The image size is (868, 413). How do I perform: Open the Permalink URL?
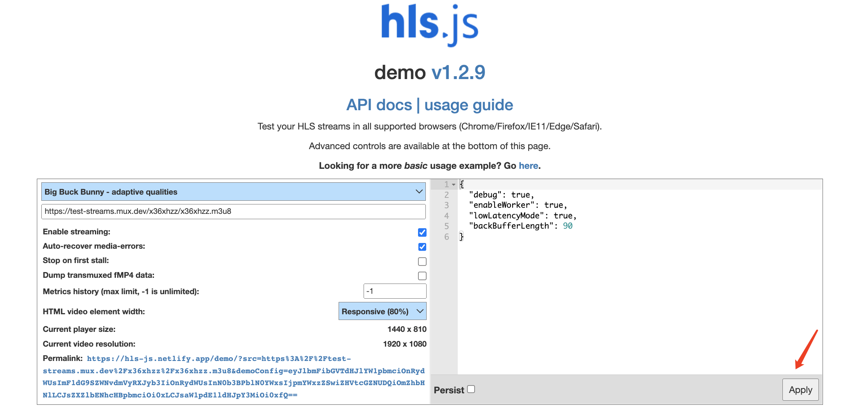pos(234,377)
